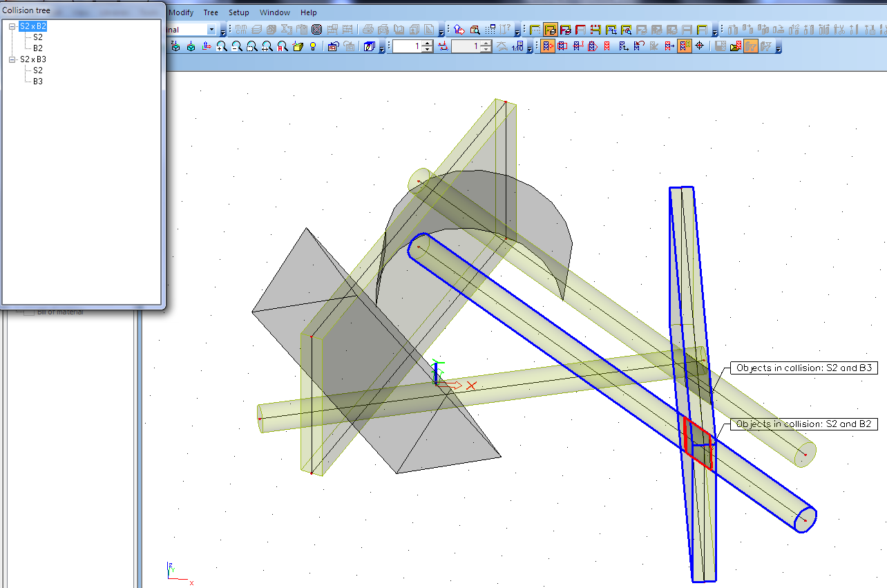
Task: Click 'Objects in collision: S2 and B3' label
Action: tap(803, 368)
